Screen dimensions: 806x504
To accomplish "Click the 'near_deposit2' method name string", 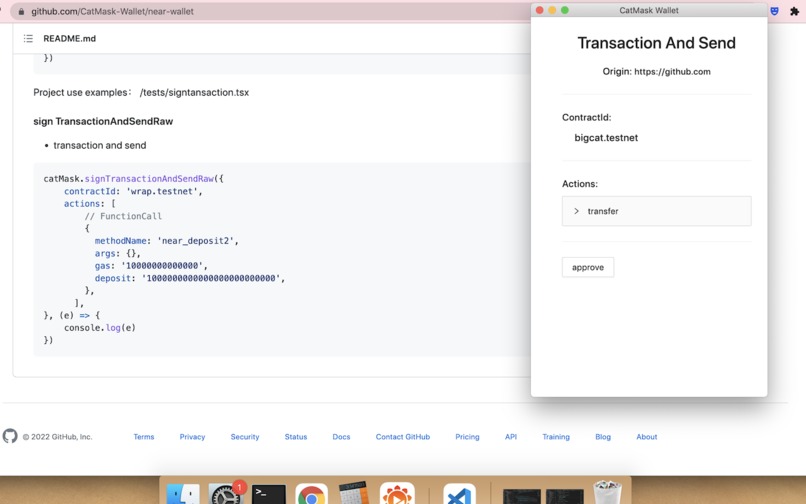I will coord(195,241).
